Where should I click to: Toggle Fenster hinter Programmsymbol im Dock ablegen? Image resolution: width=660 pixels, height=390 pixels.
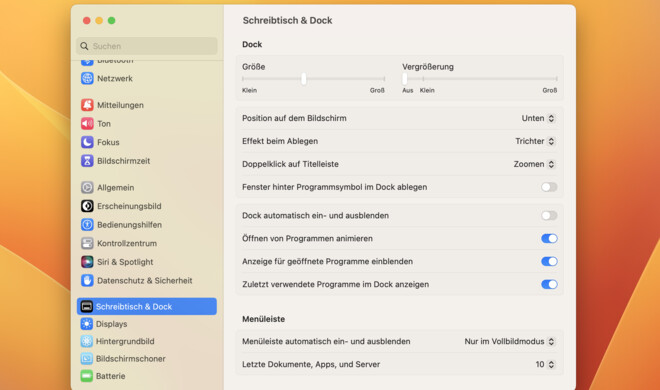pos(549,187)
